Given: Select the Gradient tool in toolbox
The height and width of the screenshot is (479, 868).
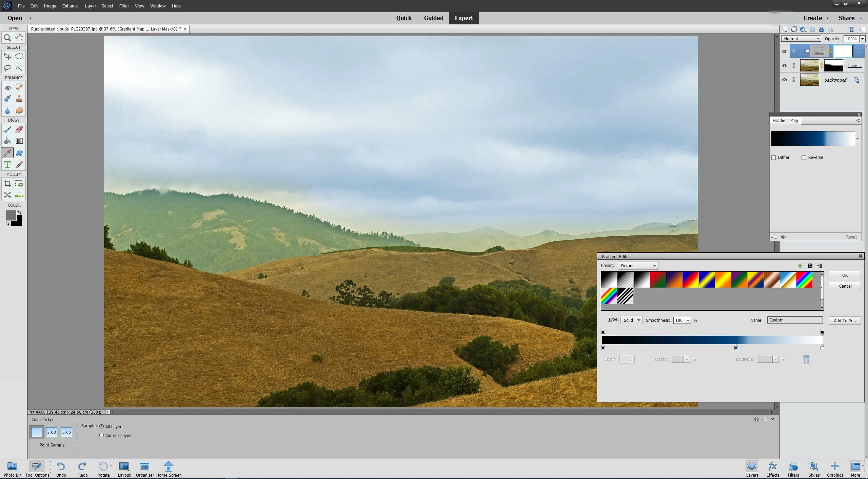Looking at the screenshot, I should click(x=19, y=141).
